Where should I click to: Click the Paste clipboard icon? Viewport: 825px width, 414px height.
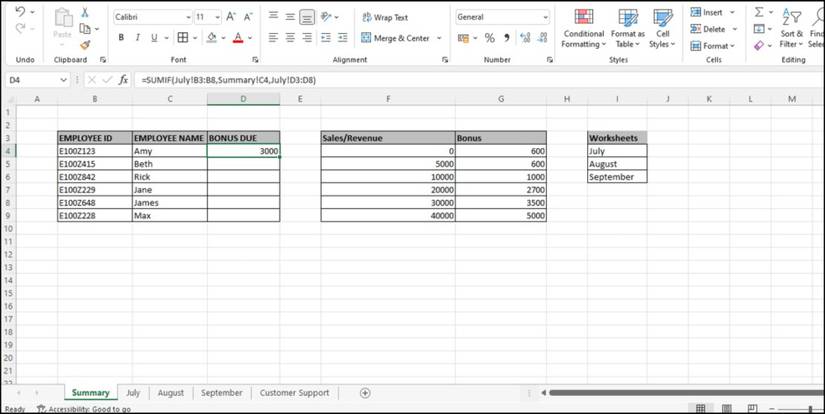point(63,19)
